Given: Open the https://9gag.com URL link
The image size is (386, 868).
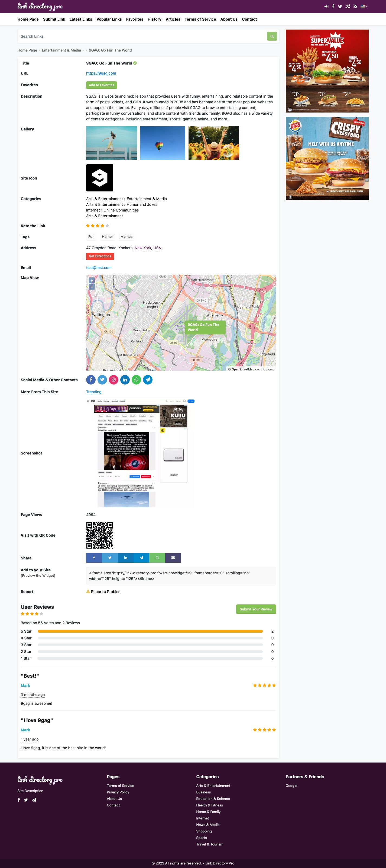Looking at the screenshot, I should pyautogui.click(x=101, y=73).
